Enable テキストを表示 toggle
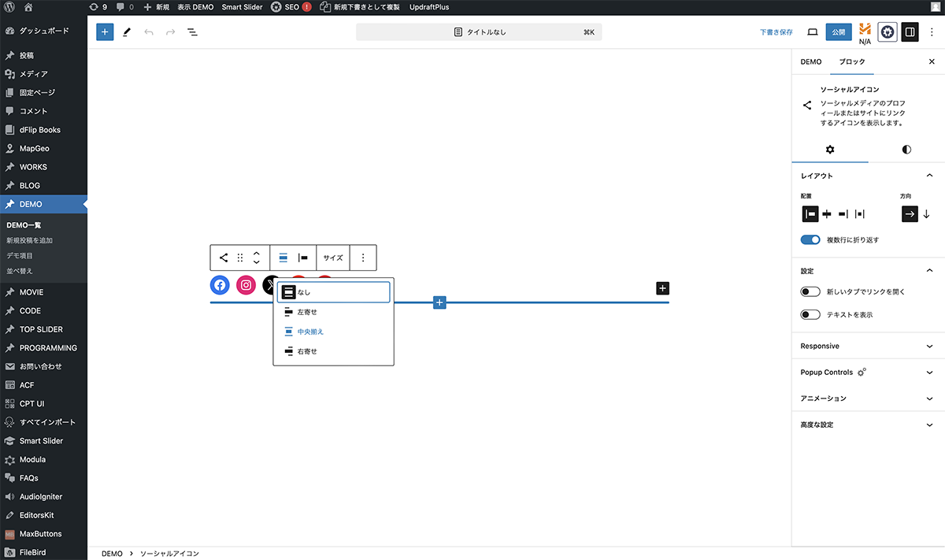Image resolution: width=945 pixels, height=560 pixels. pos(810,315)
